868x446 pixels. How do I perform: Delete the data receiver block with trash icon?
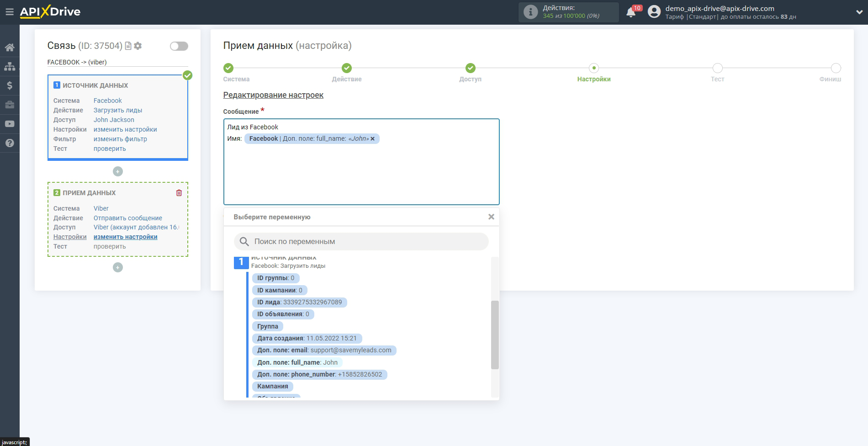(x=179, y=193)
